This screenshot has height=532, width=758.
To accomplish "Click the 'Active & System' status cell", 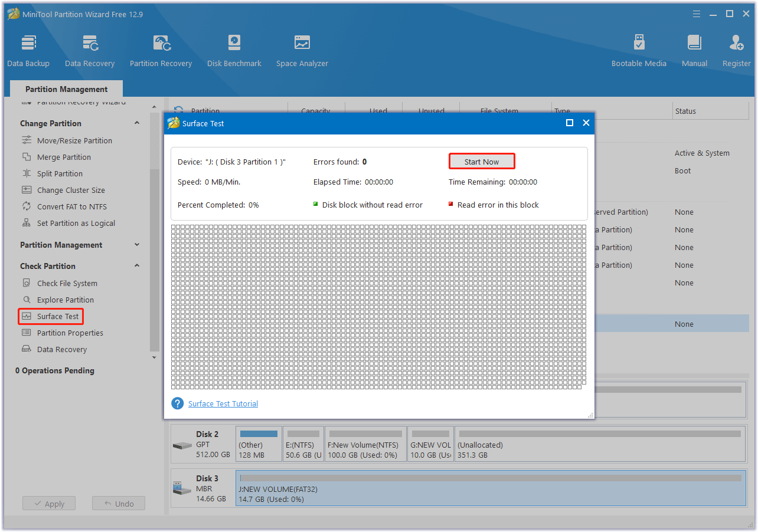I will click(x=702, y=153).
